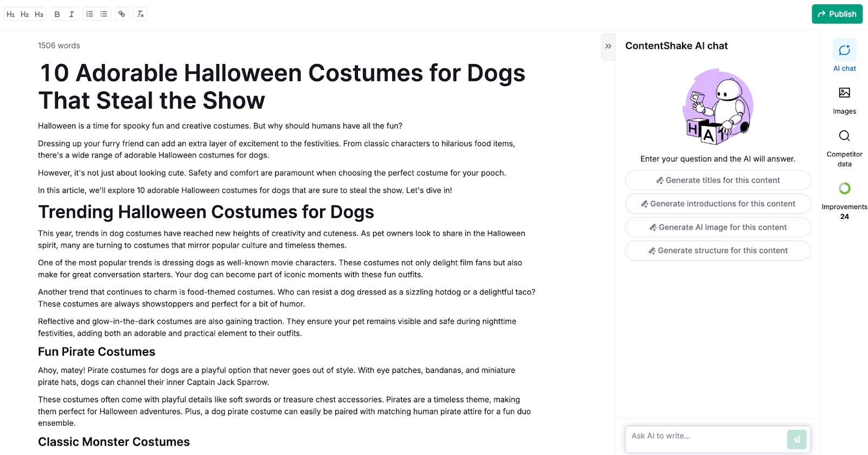Insert a bulleted list
Screen dimensions: 868x455
104,14
